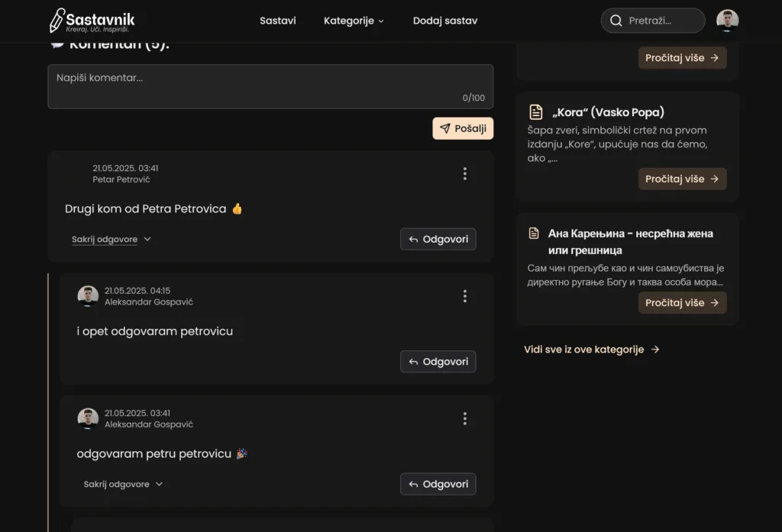
Task: Click document icon beside 'Kora' (Vasko Popa)
Action: pyautogui.click(x=536, y=112)
